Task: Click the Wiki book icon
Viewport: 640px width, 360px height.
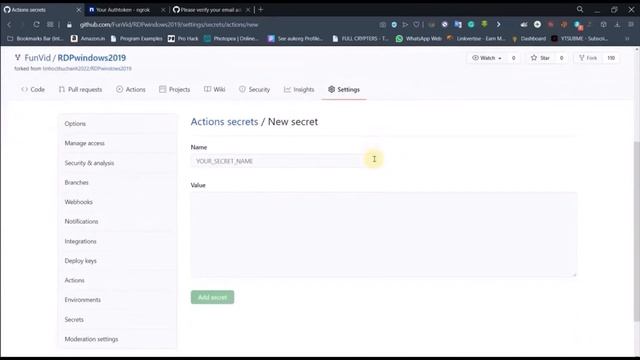Action: [207, 89]
